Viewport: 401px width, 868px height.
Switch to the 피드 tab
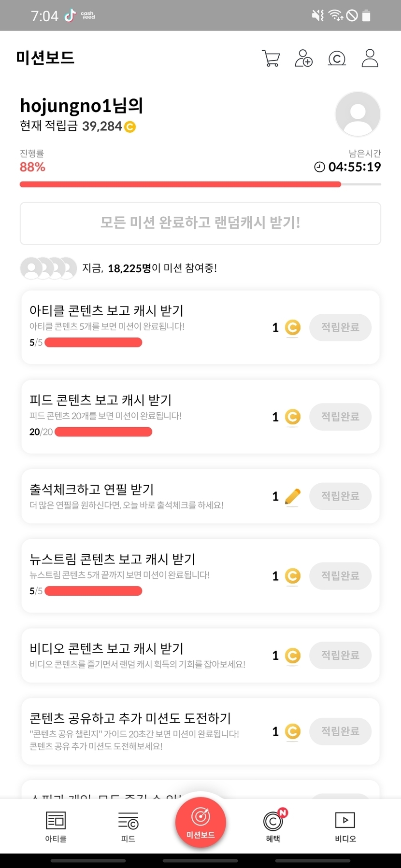click(128, 826)
